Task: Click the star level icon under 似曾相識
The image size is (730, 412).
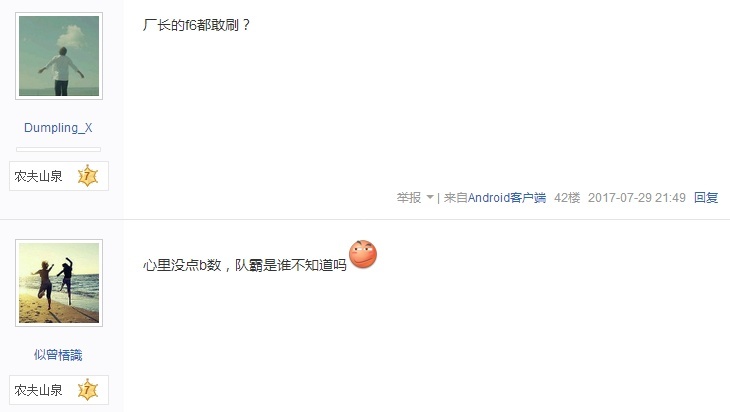Action: (x=88, y=390)
